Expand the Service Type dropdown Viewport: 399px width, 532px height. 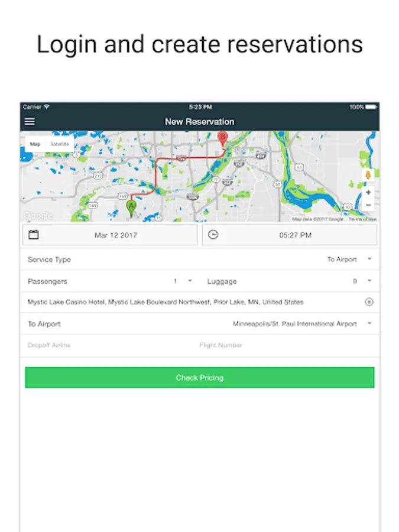click(x=200, y=259)
